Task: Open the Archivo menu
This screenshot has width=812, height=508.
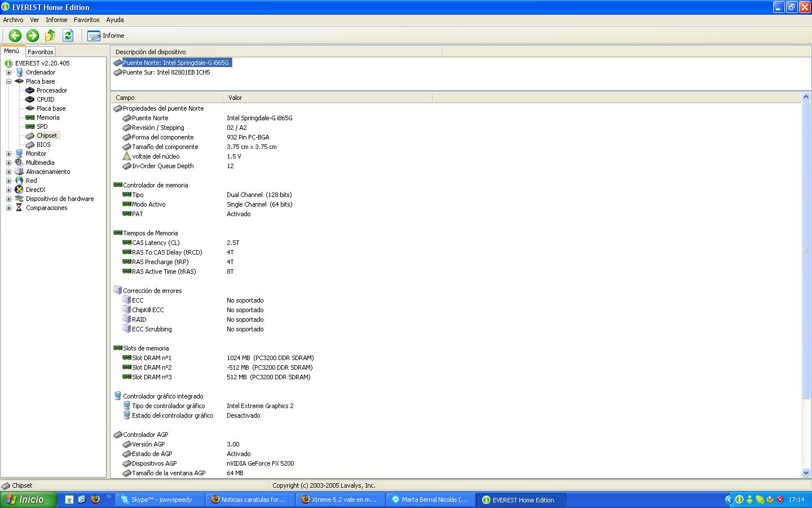Action: click(14, 20)
